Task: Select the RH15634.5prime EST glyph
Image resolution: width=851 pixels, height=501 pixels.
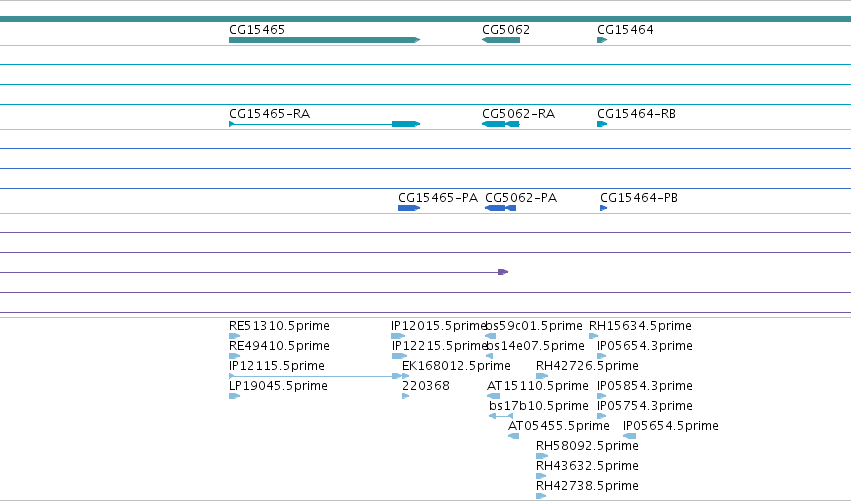Action: click(593, 336)
